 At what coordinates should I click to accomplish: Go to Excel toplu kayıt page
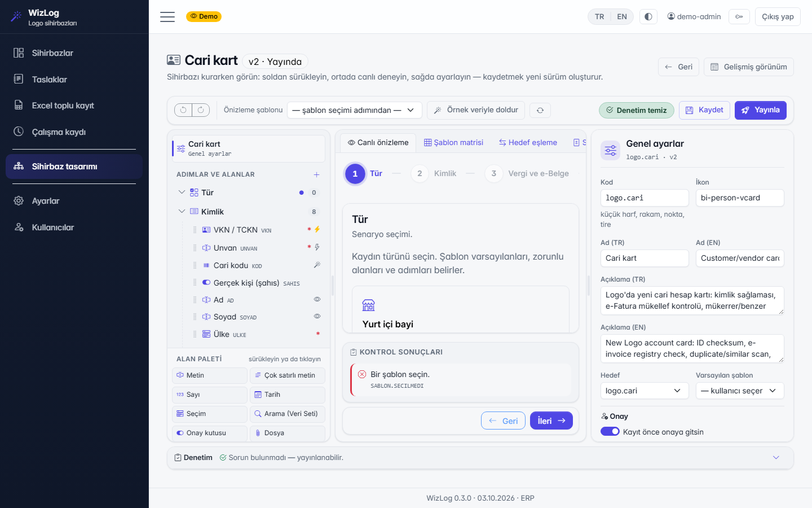(x=74, y=106)
